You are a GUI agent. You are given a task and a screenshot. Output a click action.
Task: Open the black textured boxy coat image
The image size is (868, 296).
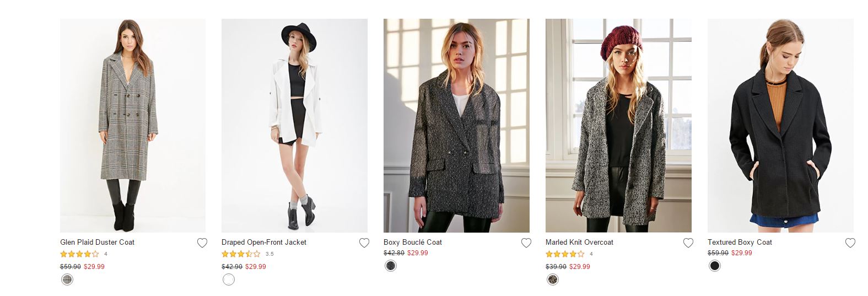(780, 126)
